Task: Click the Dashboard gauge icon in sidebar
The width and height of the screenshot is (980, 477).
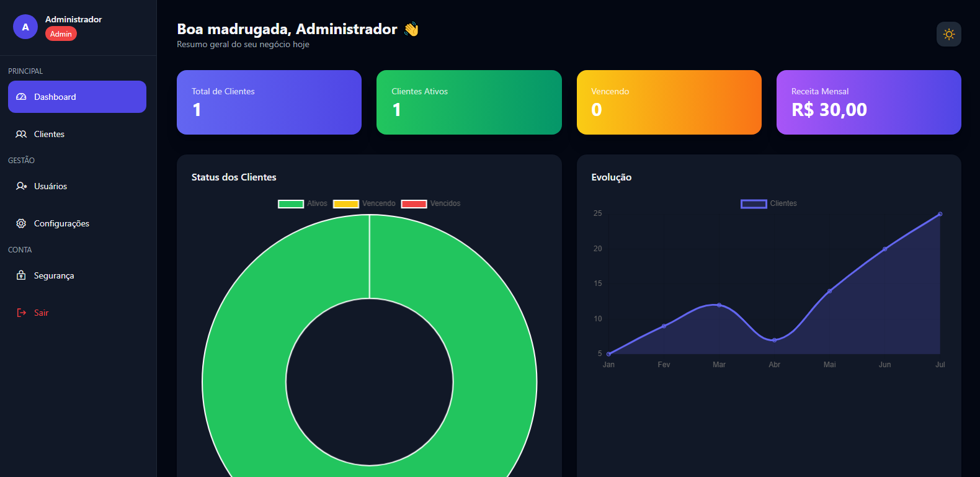Action: click(21, 97)
